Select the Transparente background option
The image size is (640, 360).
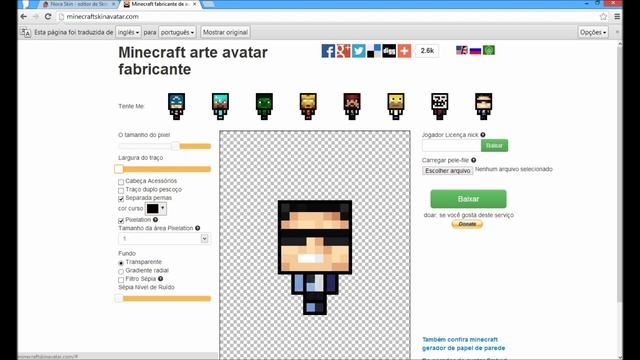(x=121, y=263)
